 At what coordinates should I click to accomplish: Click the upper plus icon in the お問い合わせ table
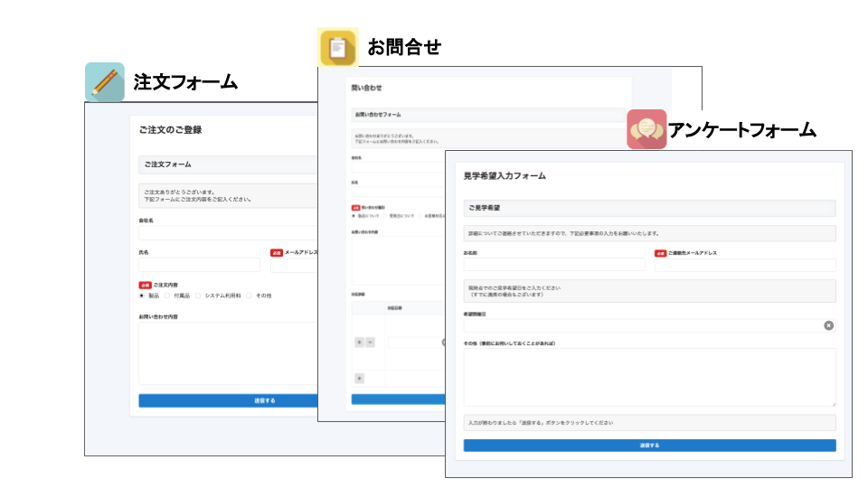click(x=359, y=343)
